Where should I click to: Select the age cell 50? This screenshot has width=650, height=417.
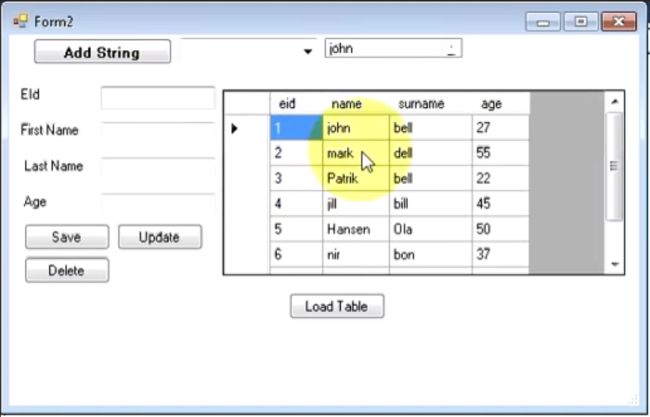tap(500, 229)
